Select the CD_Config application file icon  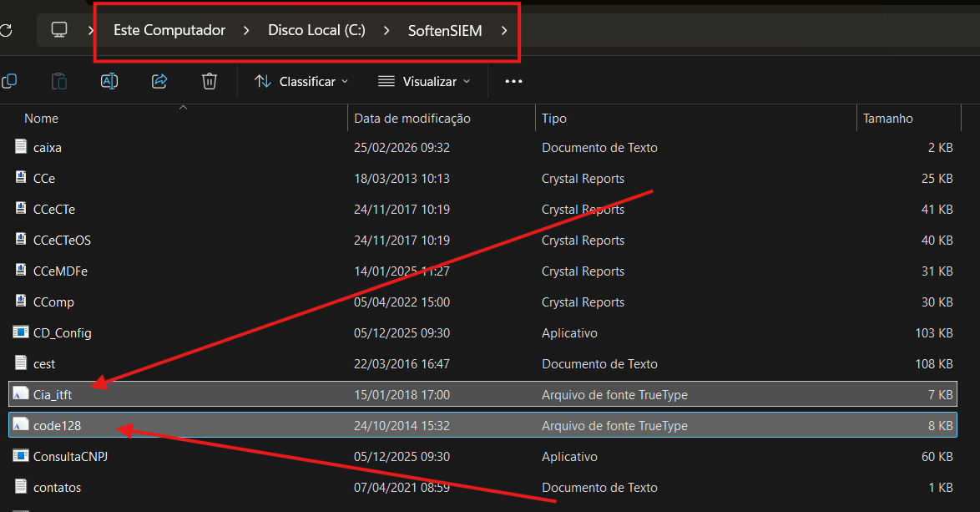tap(21, 332)
